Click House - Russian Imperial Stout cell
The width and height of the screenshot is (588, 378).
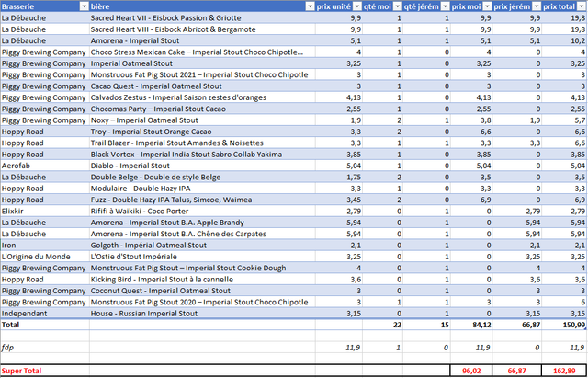[x=202, y=314]
